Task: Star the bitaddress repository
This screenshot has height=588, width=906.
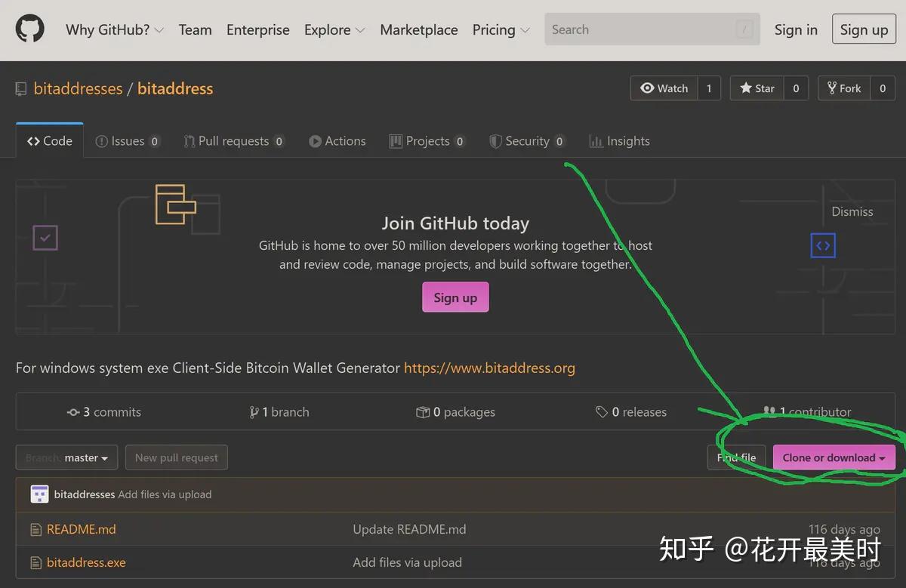Action: (x=757, y=88)
